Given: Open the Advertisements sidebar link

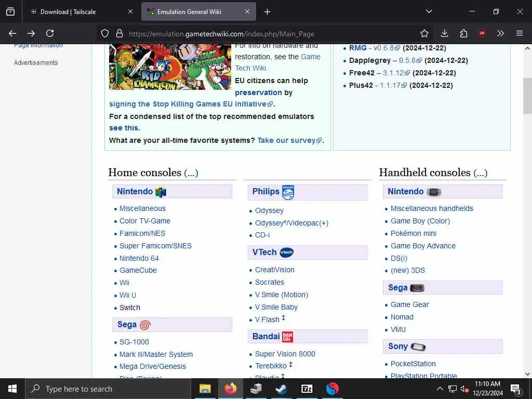Looking at the screenshot, I should (36, 63).
